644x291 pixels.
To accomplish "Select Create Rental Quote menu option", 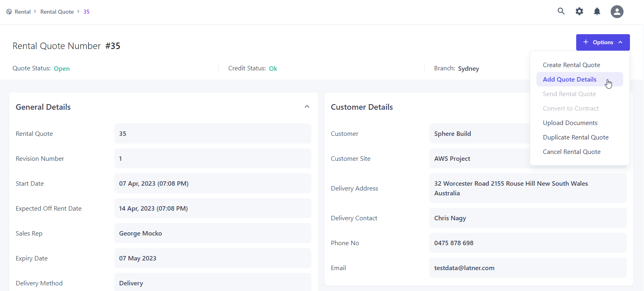I will [571, 65].
